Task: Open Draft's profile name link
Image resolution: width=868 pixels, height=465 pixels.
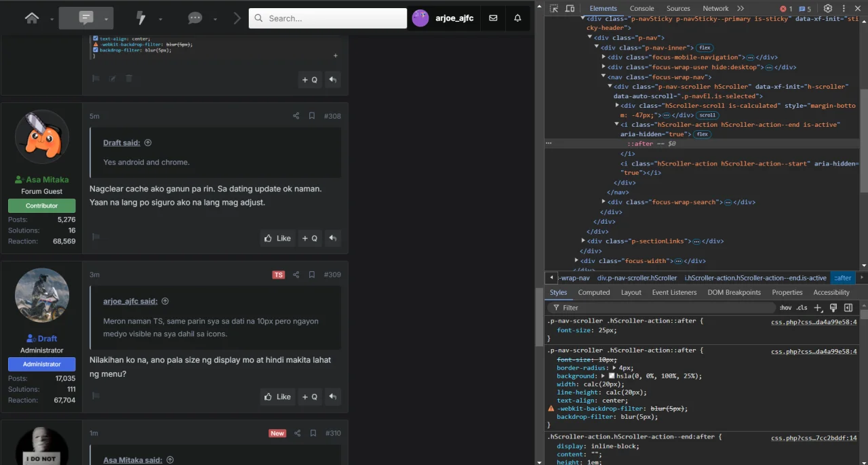Action: (x=47, y=338)
